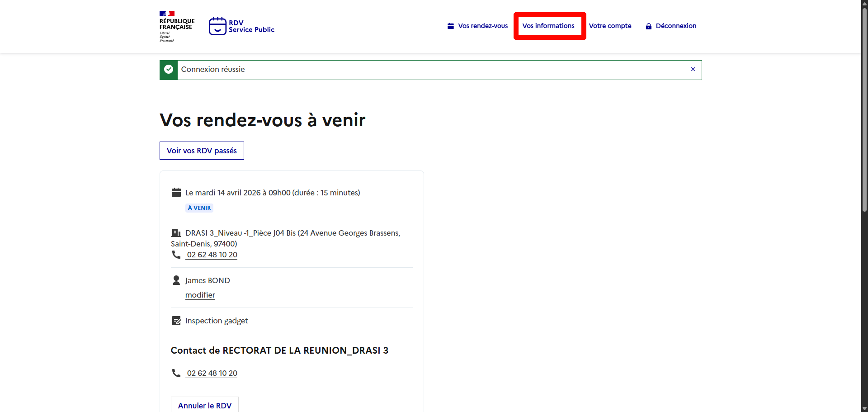Click the Connexion réussie message text
This screenshot has width=868, height=412.
(x=213, y=69)
